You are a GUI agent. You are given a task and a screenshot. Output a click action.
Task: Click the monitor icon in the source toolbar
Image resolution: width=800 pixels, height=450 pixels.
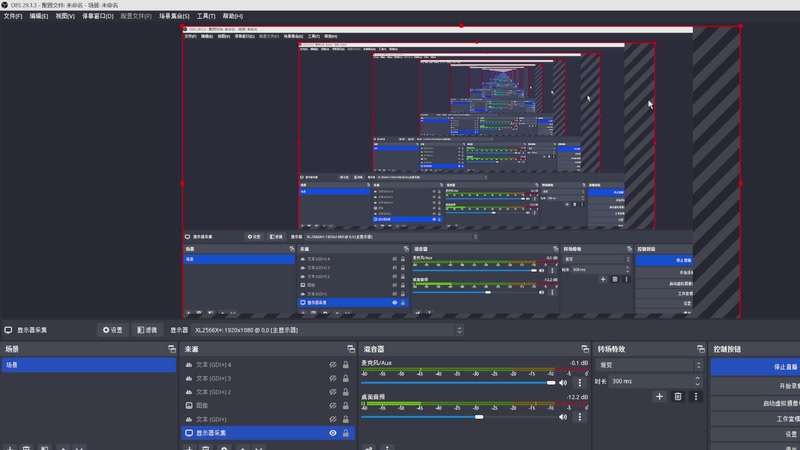point(8,330)
